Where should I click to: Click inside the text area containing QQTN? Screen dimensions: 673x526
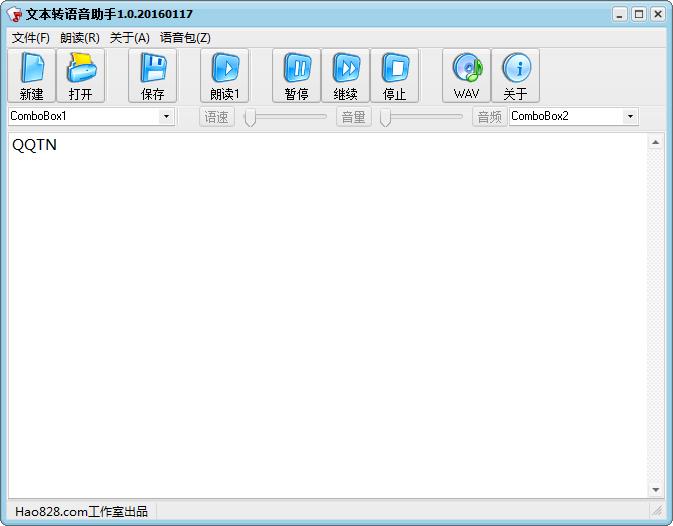(320, 300)
